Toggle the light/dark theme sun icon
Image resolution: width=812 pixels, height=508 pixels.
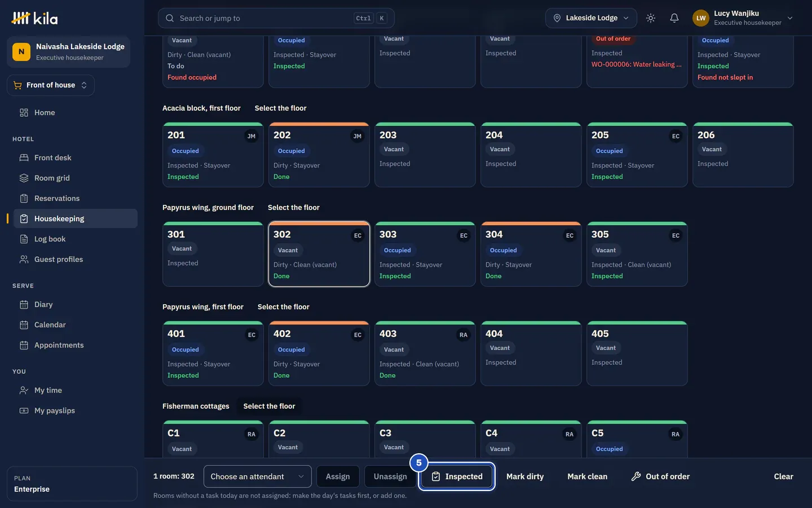651,18
